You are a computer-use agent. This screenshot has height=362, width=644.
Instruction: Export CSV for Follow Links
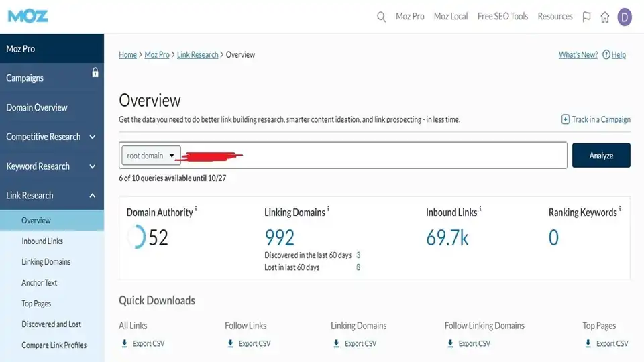click(255, 343)
